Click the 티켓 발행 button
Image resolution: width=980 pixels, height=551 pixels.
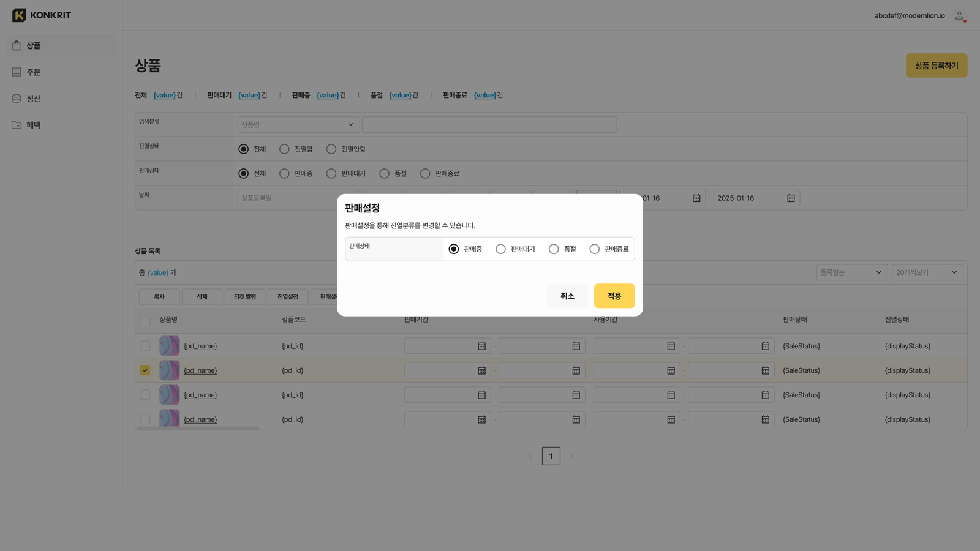click(245, 297)
